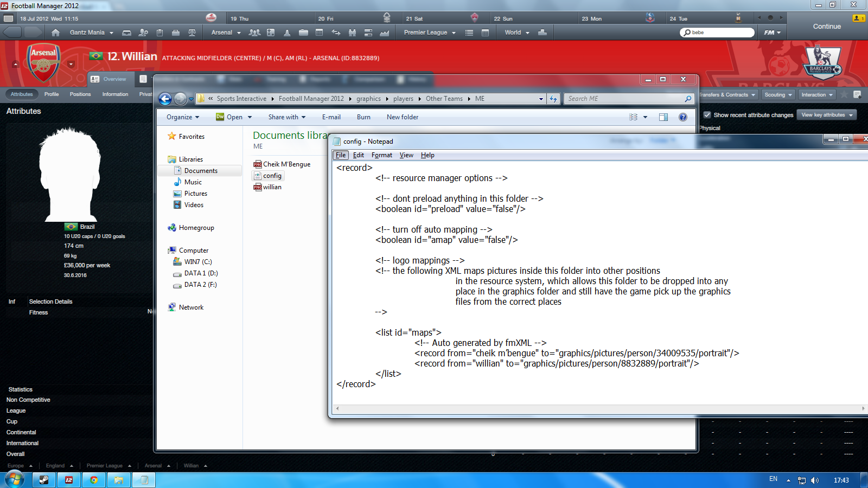868x488 pixels.
Task: Open the Notepad Format menu
Action: (382, 155)
